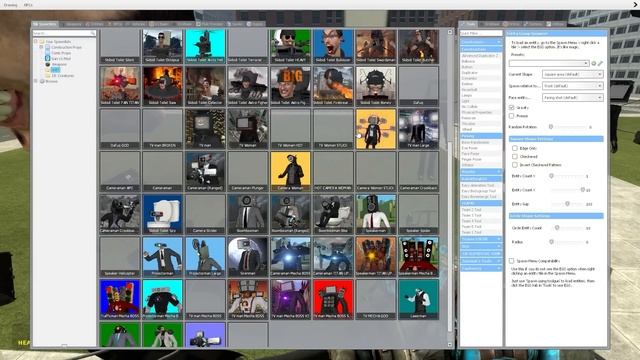The image size is (640, 360).
Task: Open the Face entity dropdown
Action: (x=572, y=98)
